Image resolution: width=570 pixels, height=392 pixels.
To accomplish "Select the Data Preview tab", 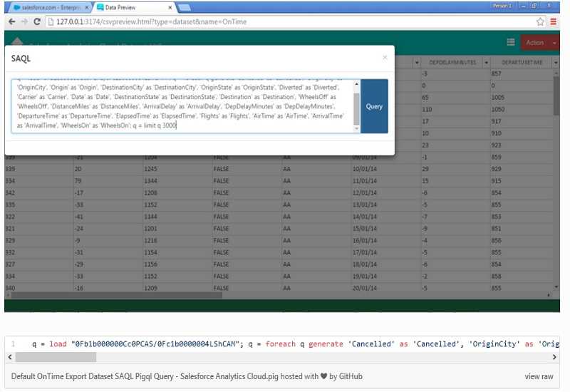I will (x=131, y=7).
